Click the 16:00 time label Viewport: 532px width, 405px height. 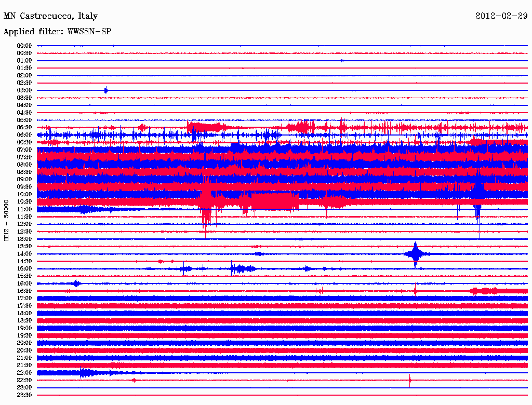coord(24,283)
